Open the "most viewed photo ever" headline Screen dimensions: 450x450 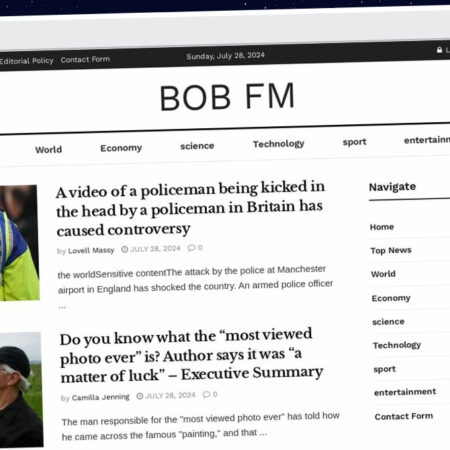tap(192, 356)
